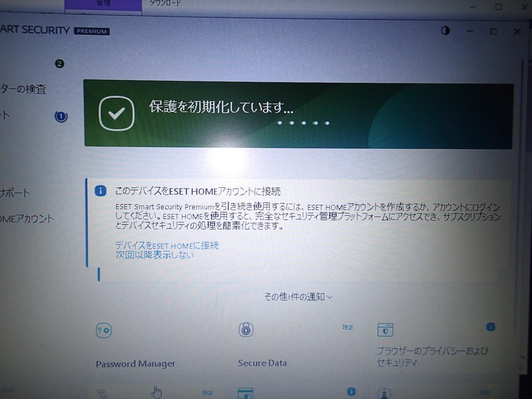Click the blue info icon beside ESET HOME notice

[x=100, y=191]
